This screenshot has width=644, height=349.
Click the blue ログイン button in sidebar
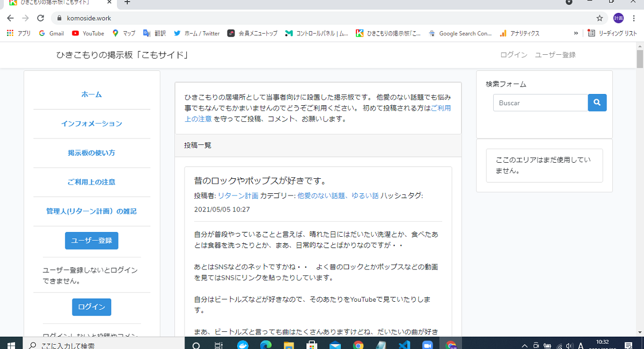coord(91,307)
